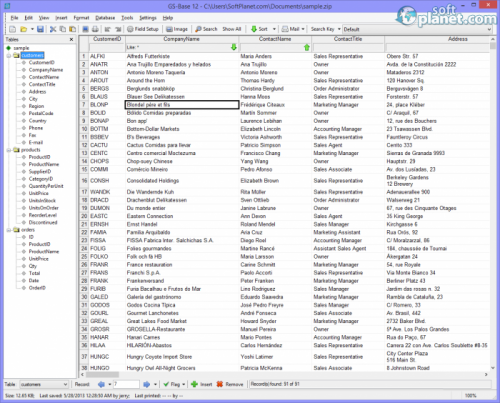Click the horizontal scrollbar right arrow
This screenshot has width=500, height=403.
coord(486,375)
